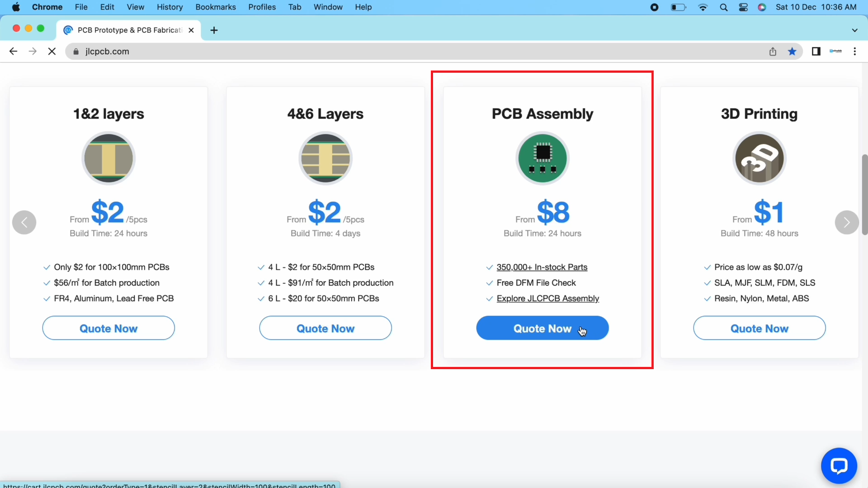Open the browser extension icon
Viewport: 868px width, 488px height.
[835, 52]
